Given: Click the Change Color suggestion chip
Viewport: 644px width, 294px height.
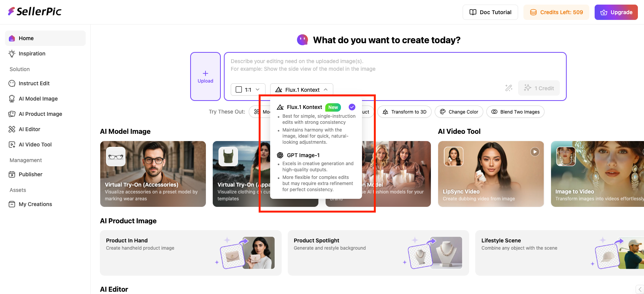Looking at the screenshot, I should pos(459,112).
